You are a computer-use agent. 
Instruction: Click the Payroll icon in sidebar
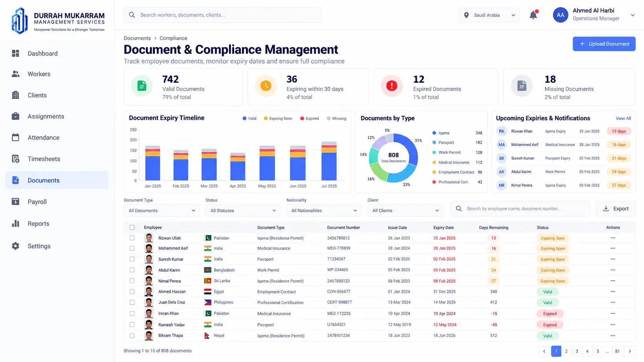point(15,202)
